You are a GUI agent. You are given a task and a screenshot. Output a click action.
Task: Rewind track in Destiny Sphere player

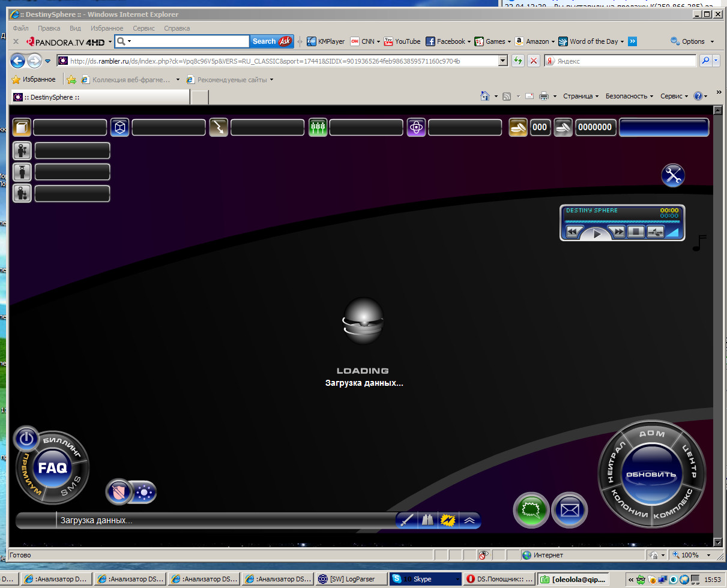click(573, 231)
